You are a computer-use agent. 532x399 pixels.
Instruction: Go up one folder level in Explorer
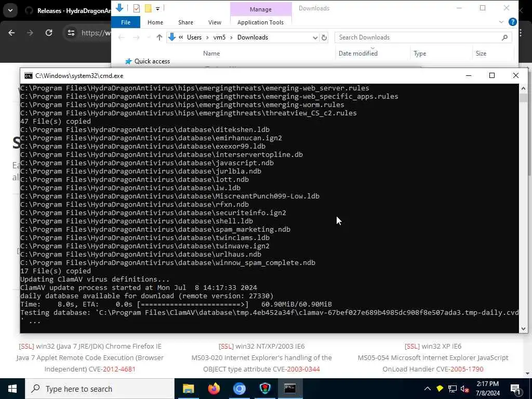(159, 37)
